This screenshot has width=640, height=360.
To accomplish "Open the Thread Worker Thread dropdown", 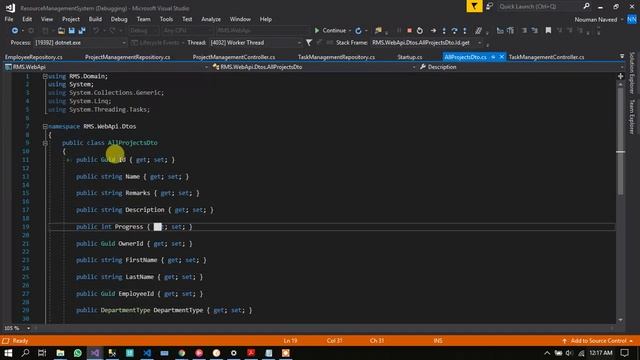I will (x=299, y=42).
